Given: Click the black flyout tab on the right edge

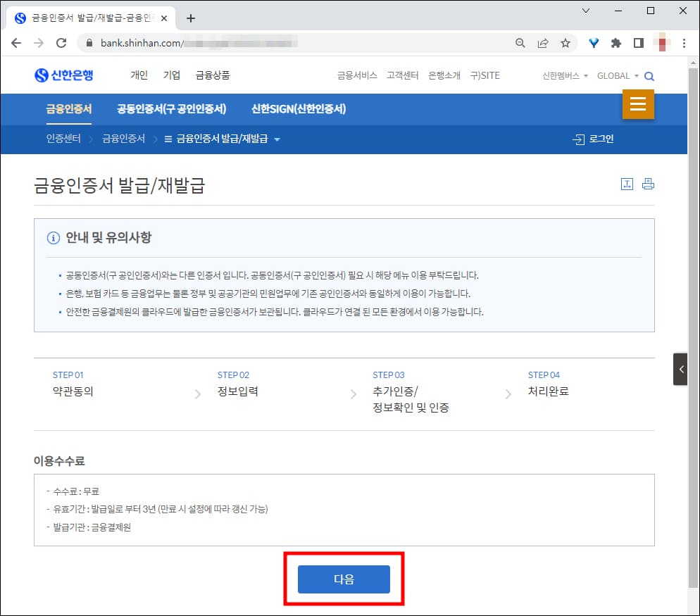Looking at the screenshot, I should [680, 369].
